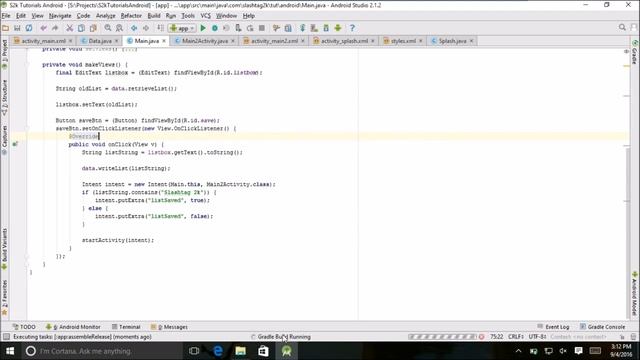
Task: Close the activity_main2.xml tab
Action: point(303,41)
